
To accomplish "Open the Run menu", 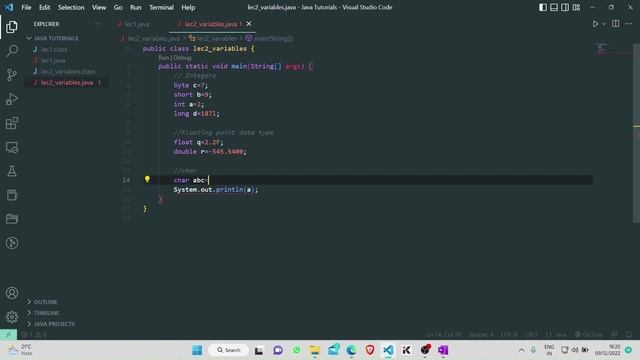I will tap(136, 7).
